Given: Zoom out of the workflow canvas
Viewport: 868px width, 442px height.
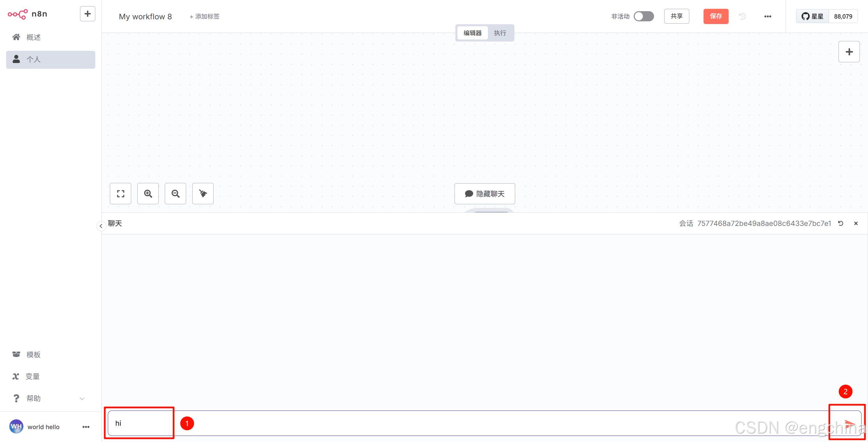Looking at the screenshot, I should click(175, 194).
